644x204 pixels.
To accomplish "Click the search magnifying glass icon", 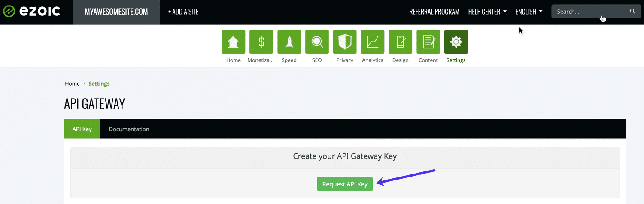I will tap(632, 12).
